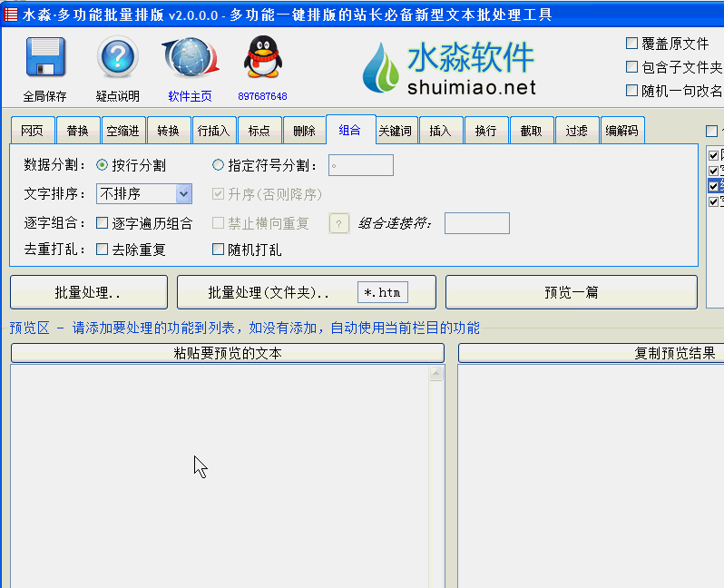Click the 水淼软件 water drop logo
Viewport: 724px width, 588px height.
pos(381,68)
